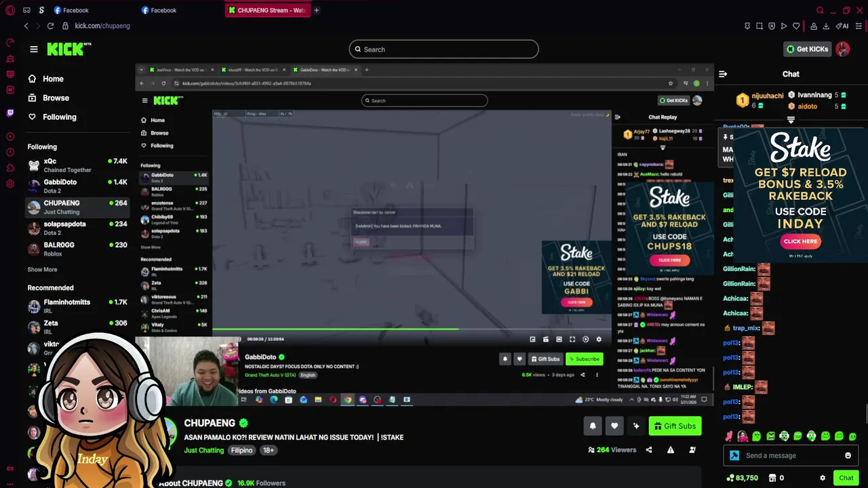Open the Kick shop icon next to 0

coord(772,478)
